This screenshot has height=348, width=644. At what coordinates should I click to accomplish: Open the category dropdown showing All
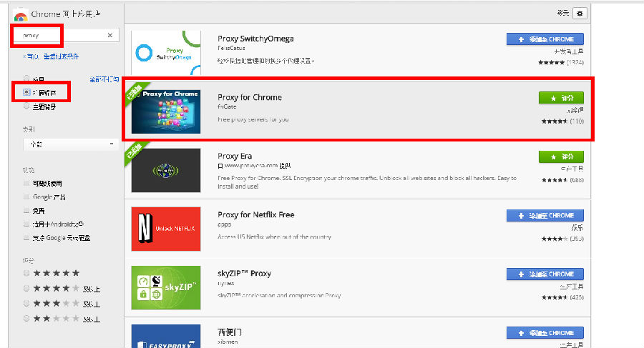(71, 144)
